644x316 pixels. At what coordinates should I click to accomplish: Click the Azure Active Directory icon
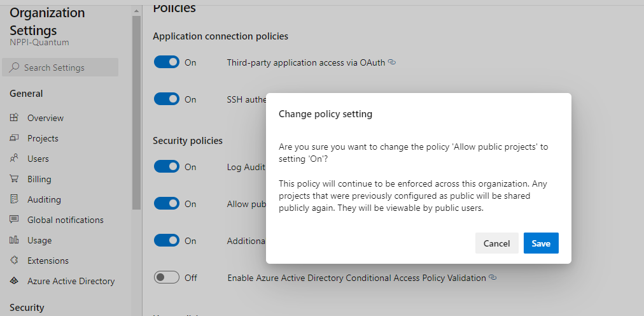[x=15, y=281]
